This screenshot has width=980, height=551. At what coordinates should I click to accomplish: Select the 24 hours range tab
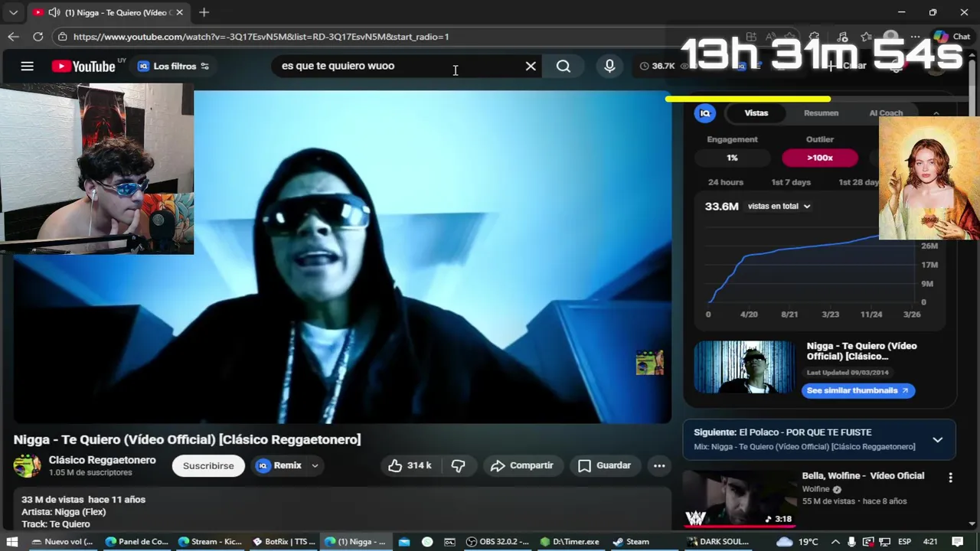pos(725,182)
